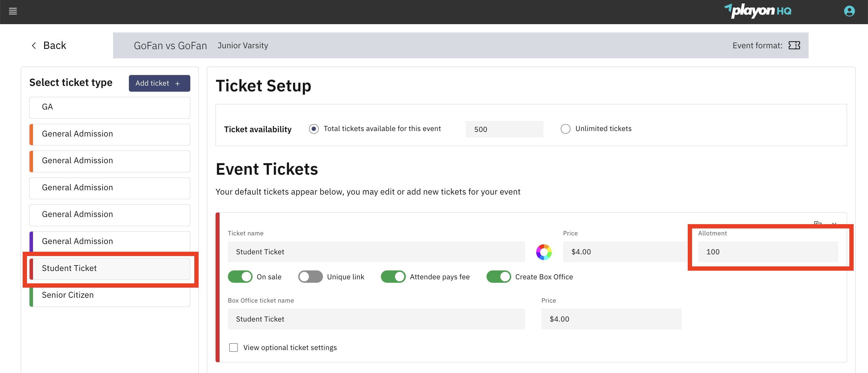The width and height of the screenshot is (868, 373).
Task: Turn off Create Box Office
Action: tap(499, 276)
